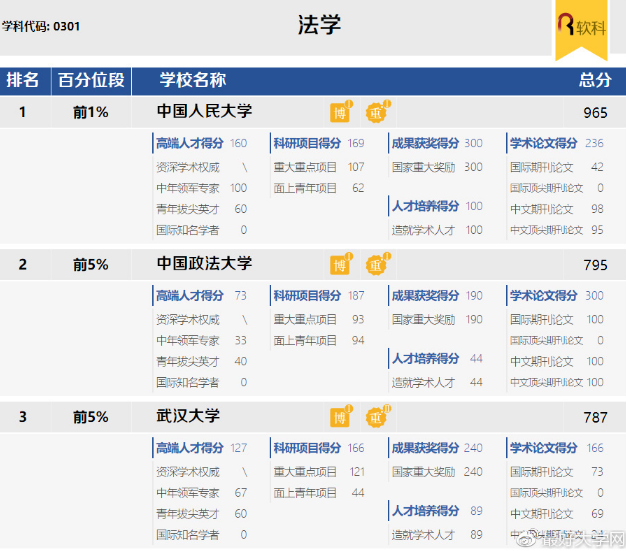The image size is (626, 551).
Task: Click 成果获奖得分 300 under 中国人民大学
Action: [x=437, y=143]
